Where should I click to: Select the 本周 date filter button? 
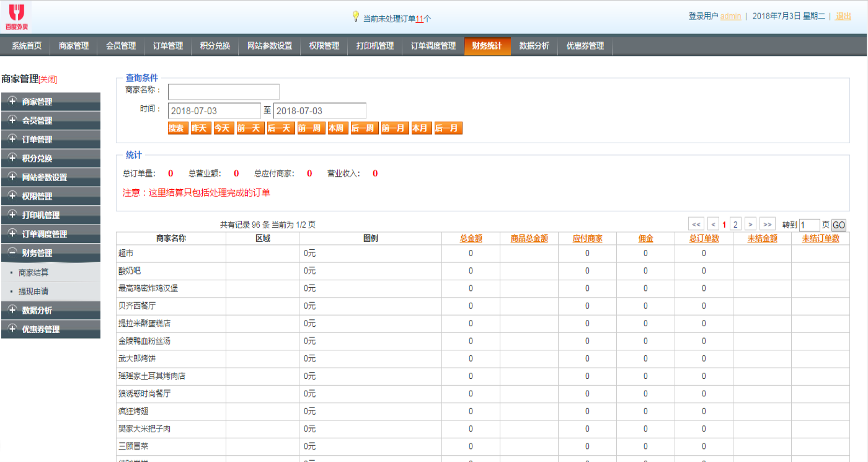(337, 128)
